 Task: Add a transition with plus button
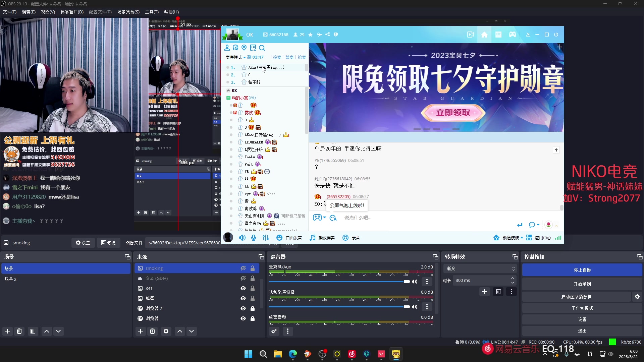485,292
